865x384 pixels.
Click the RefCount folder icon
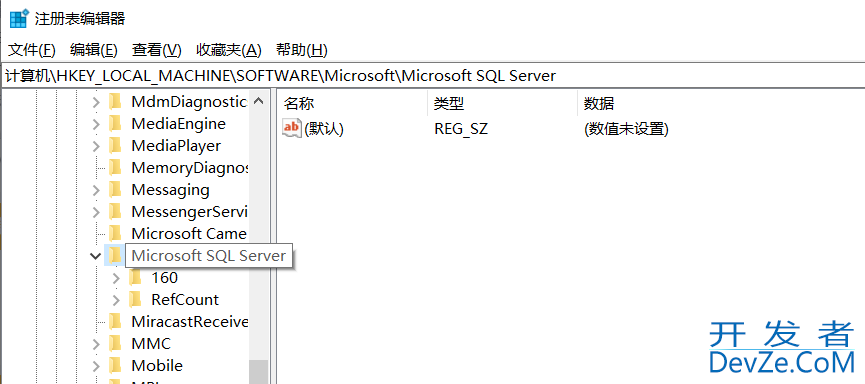click(x=135, y=300)
